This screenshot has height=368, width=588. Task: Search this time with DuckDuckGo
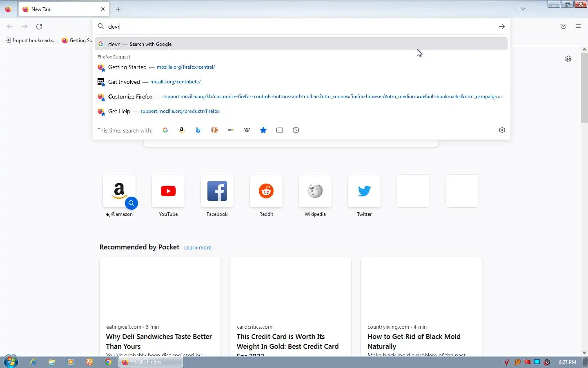point(214,130)
